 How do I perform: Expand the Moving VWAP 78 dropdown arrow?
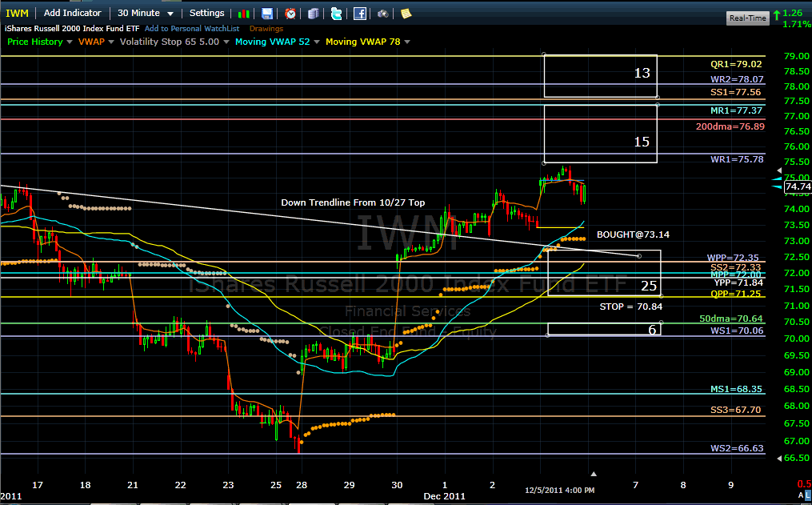tap(407, 42)
